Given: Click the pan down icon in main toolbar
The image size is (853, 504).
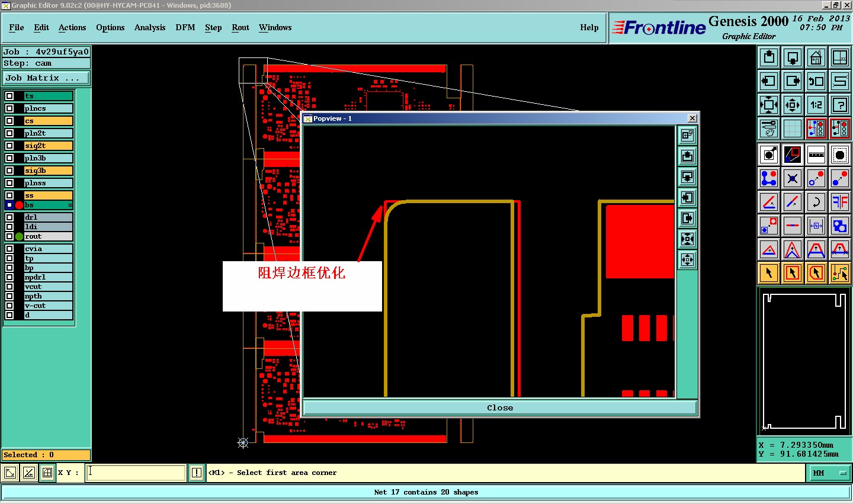Looking at the screenshot, I should pos(793,57).
